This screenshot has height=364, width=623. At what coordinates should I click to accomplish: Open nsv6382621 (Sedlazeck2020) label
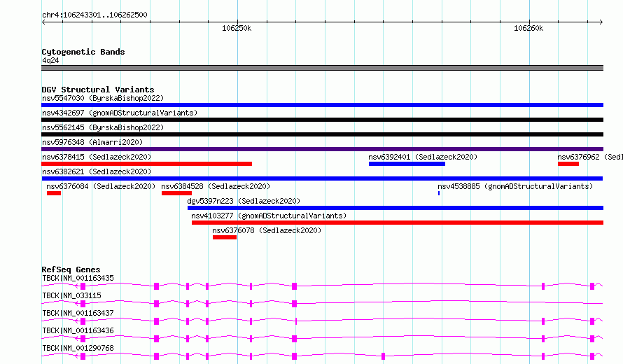(x=97, y=171)
